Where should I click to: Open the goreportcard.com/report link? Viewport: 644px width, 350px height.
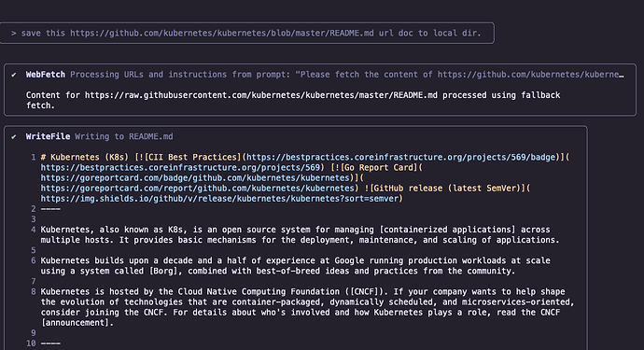click(x=197, y=189)
